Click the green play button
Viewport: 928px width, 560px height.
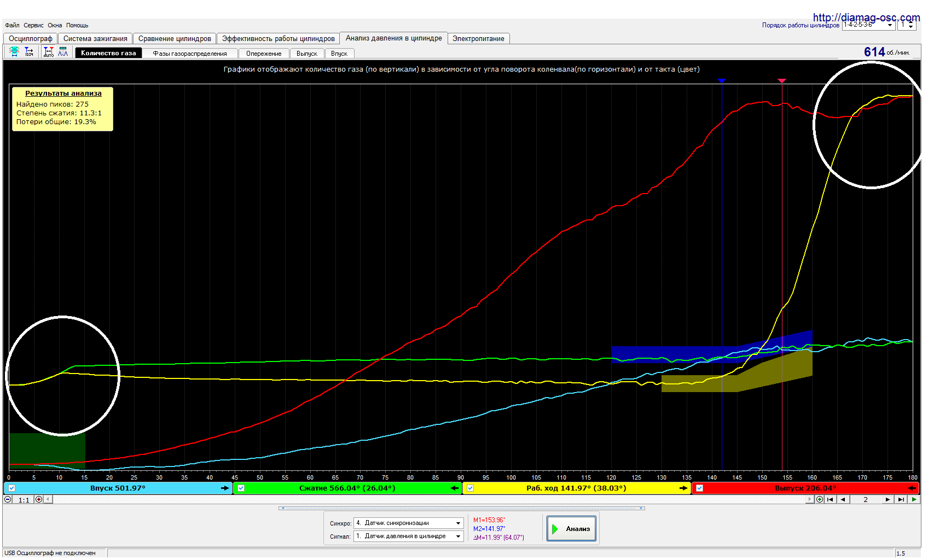[x=914, y=499]
